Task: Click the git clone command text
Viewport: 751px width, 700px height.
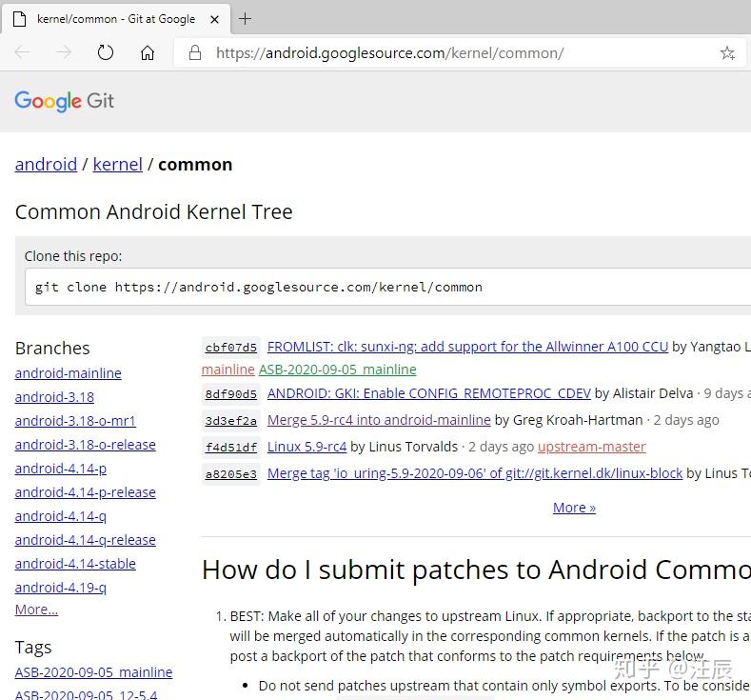Action: point(259,287)
